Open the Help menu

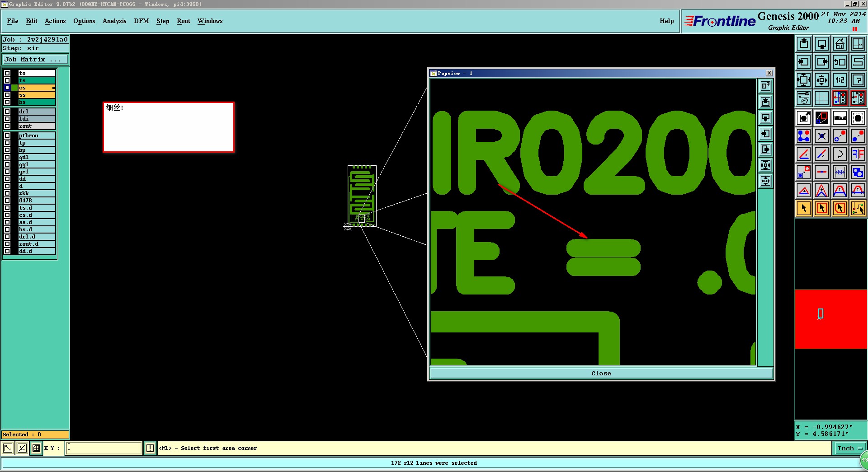[667, 21]
